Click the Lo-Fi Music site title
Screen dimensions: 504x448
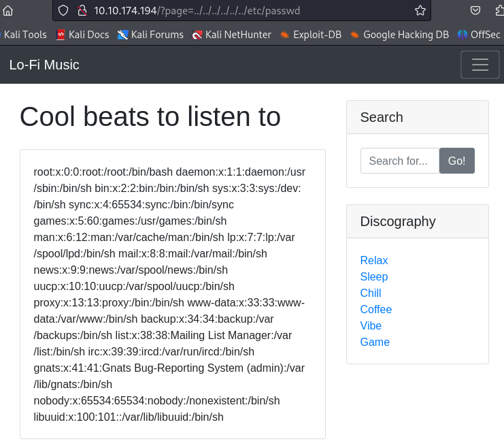pos(44,65)
